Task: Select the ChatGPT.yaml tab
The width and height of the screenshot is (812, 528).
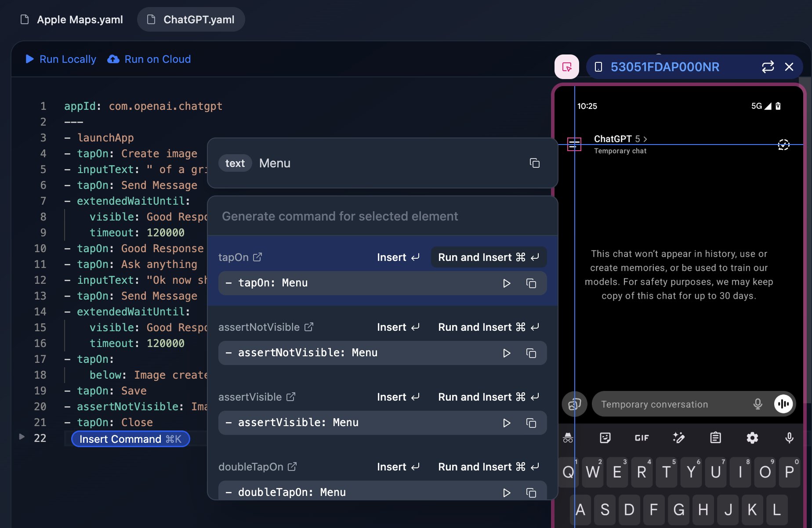Action: (x=191, y=20)
